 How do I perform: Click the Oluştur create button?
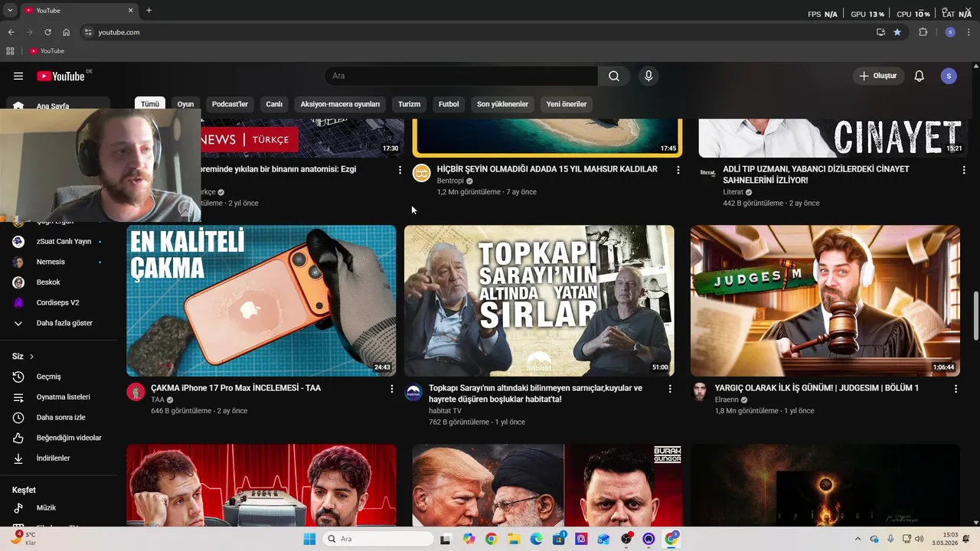879,76
